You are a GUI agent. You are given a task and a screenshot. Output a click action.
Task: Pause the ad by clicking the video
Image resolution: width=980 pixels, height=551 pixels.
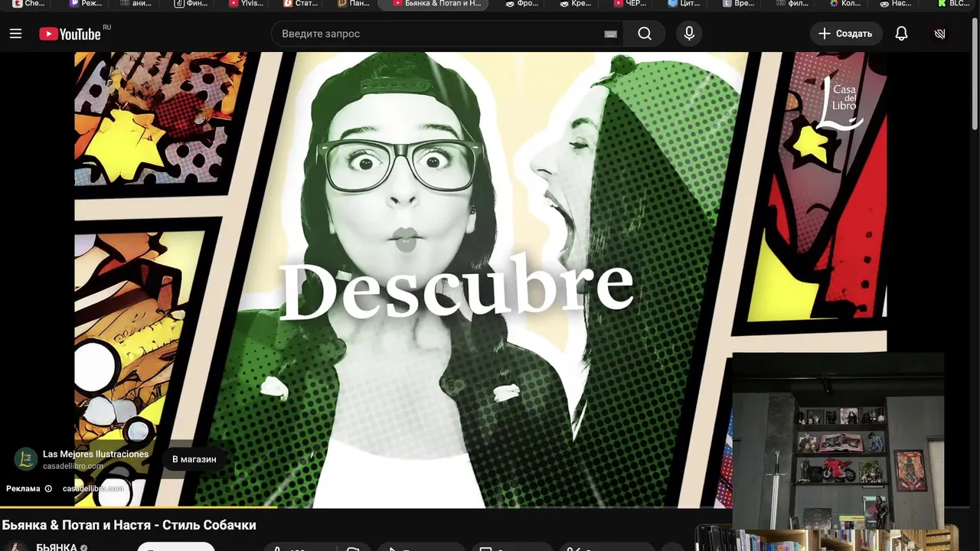[x=481, y=279]
